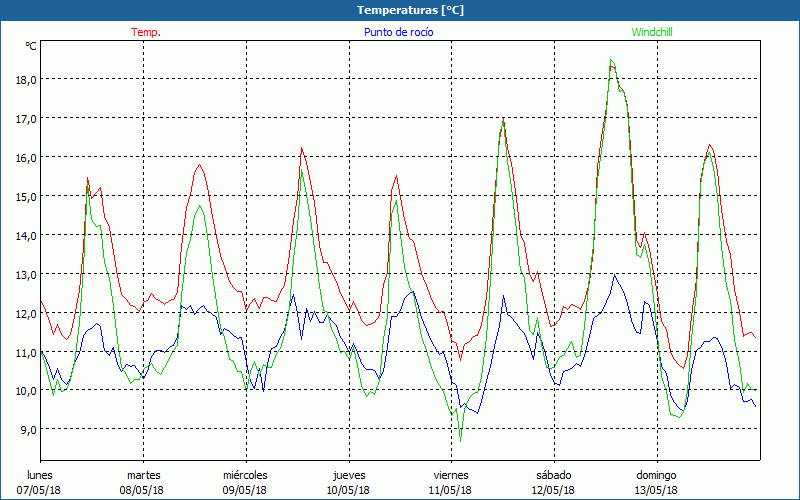Click the '10,0' y-axis value
Viewport: 800px width, 500px height.
point(27,391)
